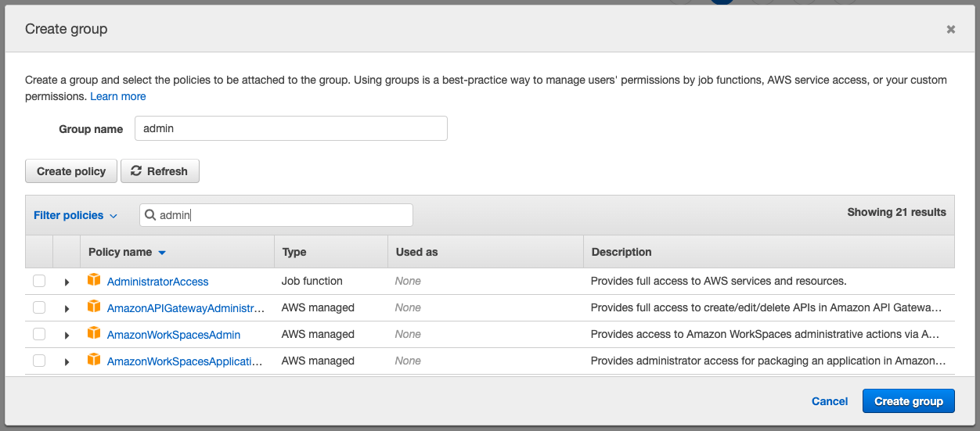The width and height of the screenshot is (980, 431).
Task: Click the API Gateway create/edit/delete APIs description
Action: pos(766,307)
